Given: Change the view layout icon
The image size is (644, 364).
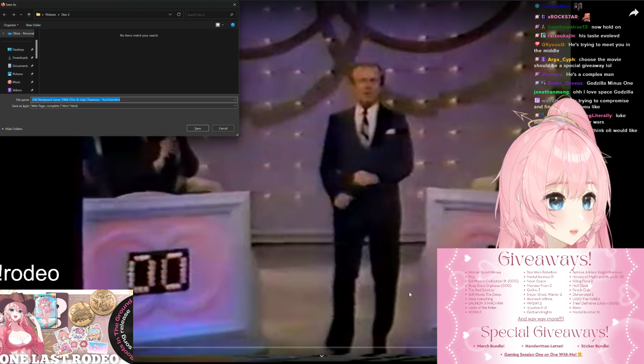Looking at the screenshot, I should 218,25.
